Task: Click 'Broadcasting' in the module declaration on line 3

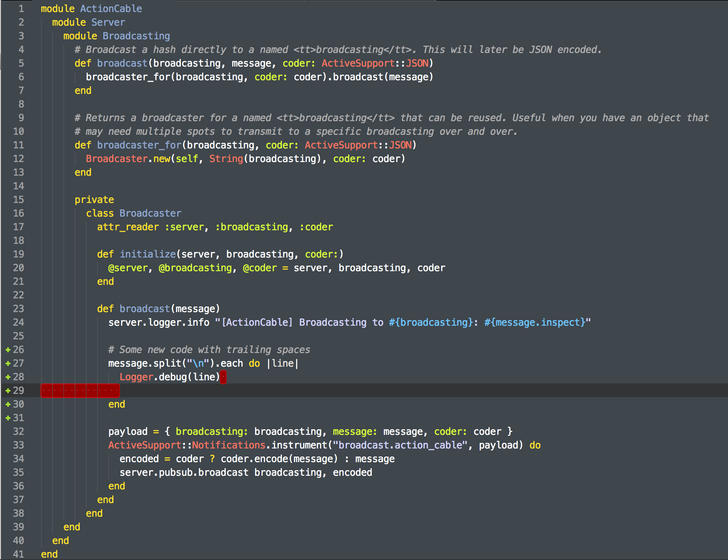Action: tap(136, 36)
